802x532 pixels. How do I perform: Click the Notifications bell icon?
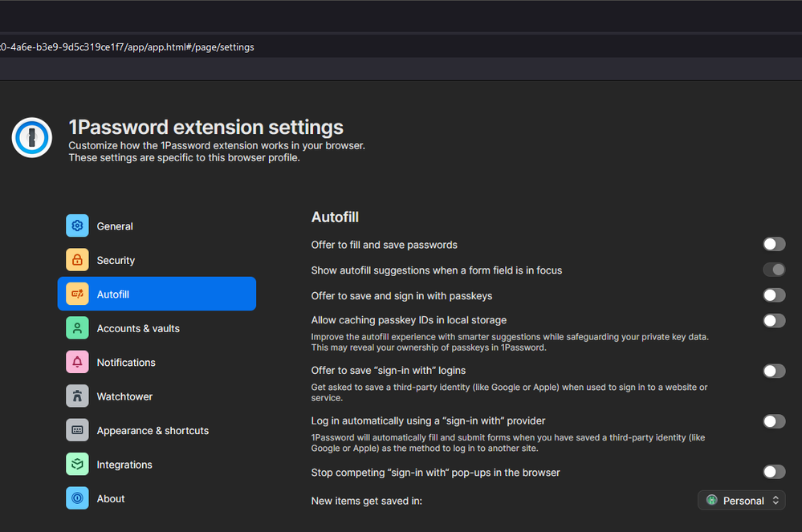77,363
